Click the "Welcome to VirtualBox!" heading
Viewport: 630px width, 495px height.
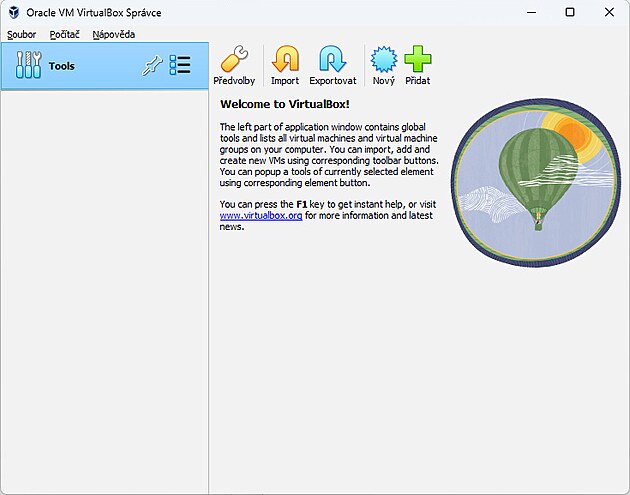[x=284, y=104]
